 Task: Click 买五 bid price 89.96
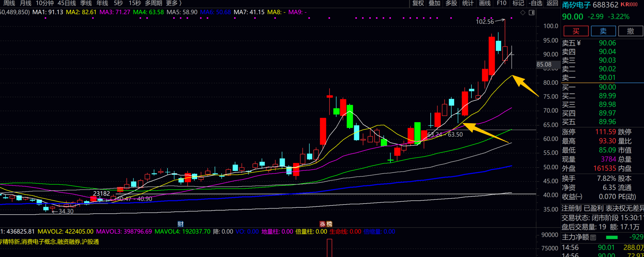click(x=607, y=122)
